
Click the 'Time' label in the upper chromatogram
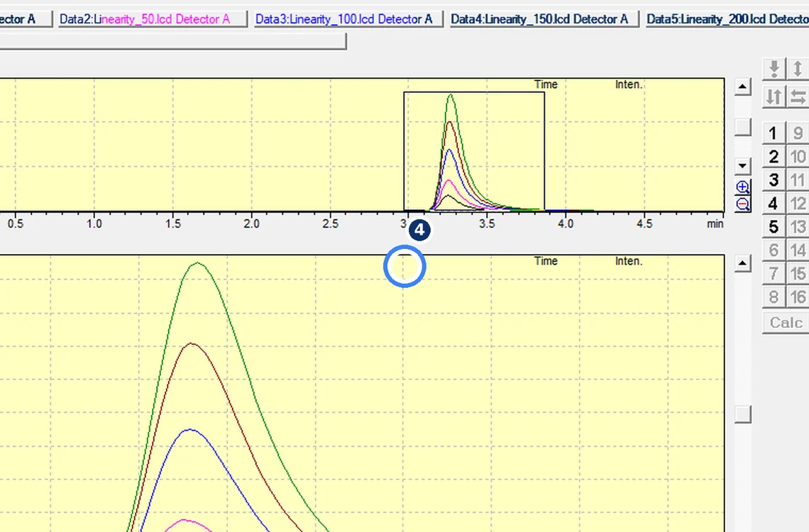[x=546, y=84]
